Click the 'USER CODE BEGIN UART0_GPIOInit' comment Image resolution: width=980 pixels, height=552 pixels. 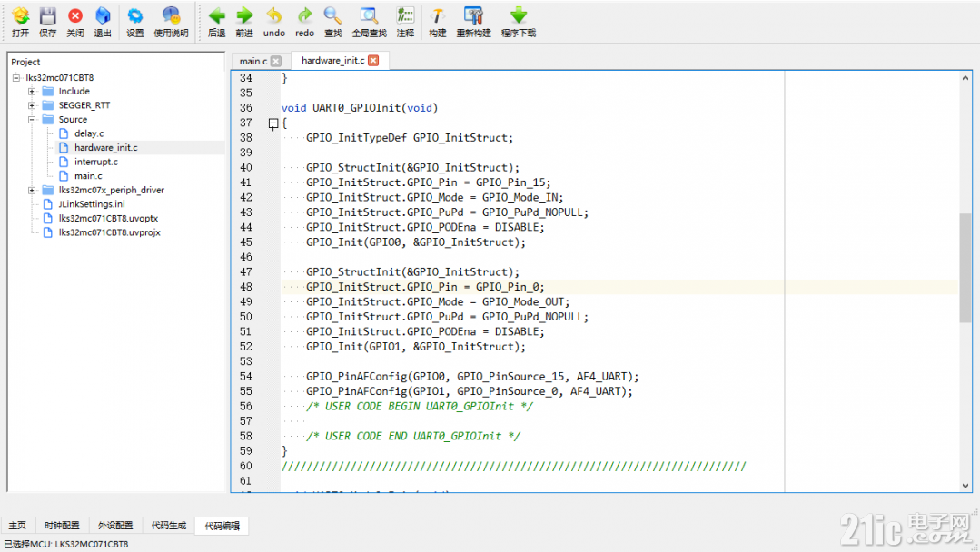point(420,407)
